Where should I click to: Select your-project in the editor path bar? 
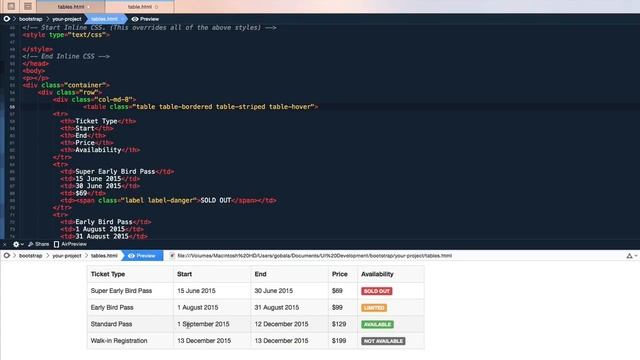click(x=67, y=19)
